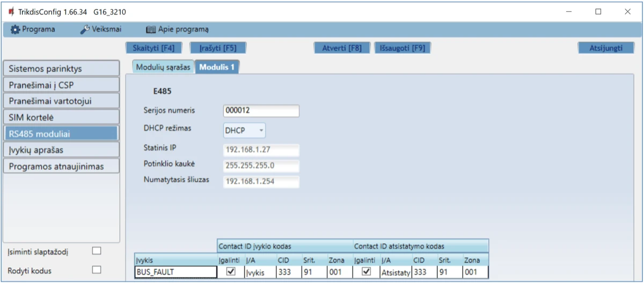
Task: Toggle the Įsiminti slaptažodį checkbox
Action: click(97, 251)
